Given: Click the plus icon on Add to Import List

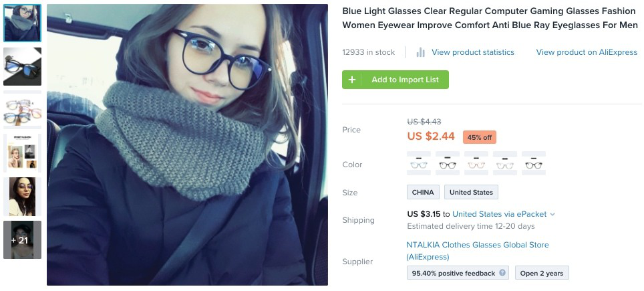Looking at the screenshot, I should pyautogui.click(x=352, y=80).
